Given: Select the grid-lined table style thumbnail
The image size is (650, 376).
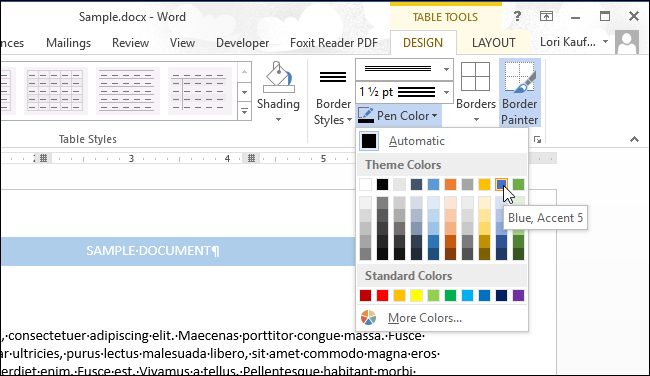Looking at the screenshot, I should 56,91.
